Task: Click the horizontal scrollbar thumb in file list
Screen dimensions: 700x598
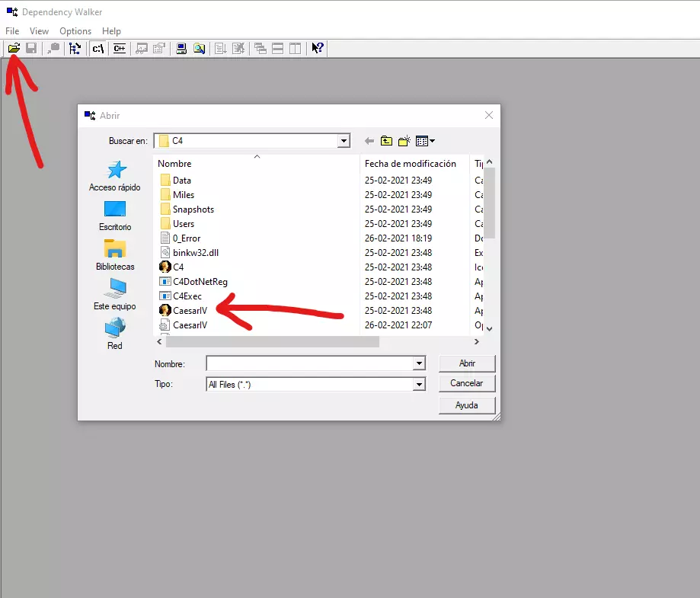Action: pyautogui.click(x=273, y=341)
